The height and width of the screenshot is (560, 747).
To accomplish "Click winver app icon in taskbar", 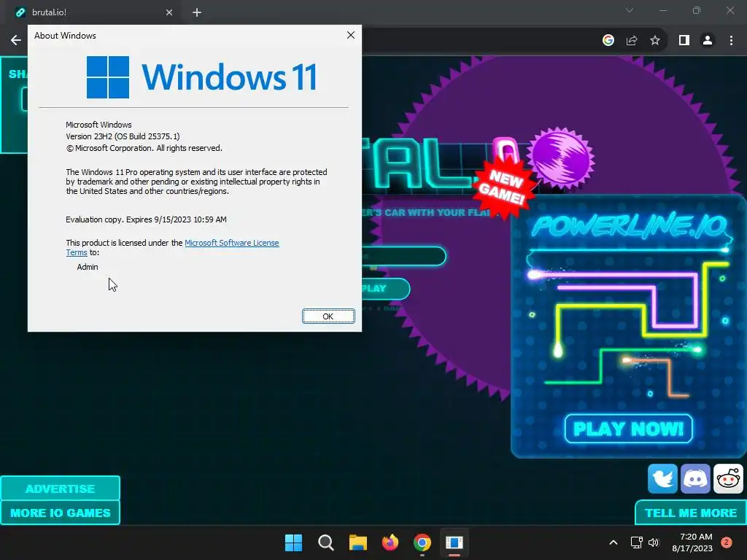I will pos(454,542).
